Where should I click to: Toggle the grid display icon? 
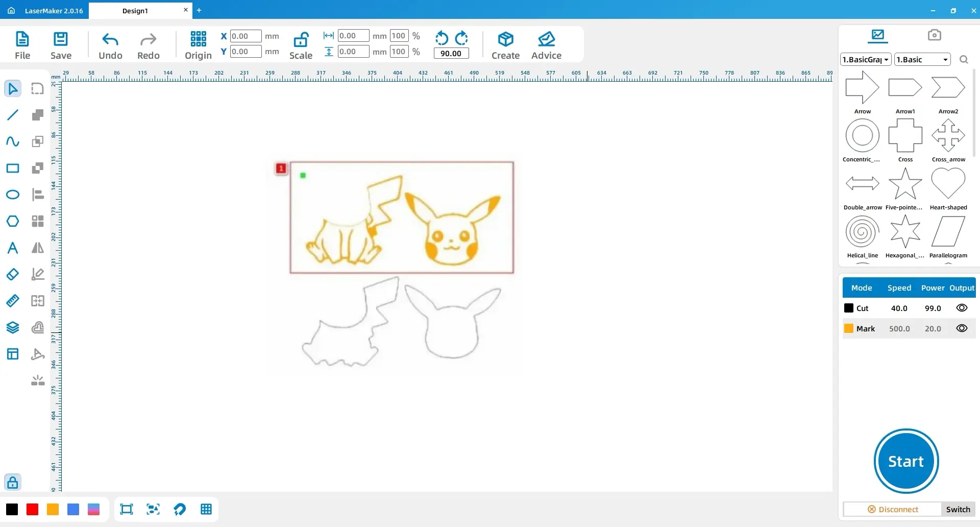[x=206, y=509]
